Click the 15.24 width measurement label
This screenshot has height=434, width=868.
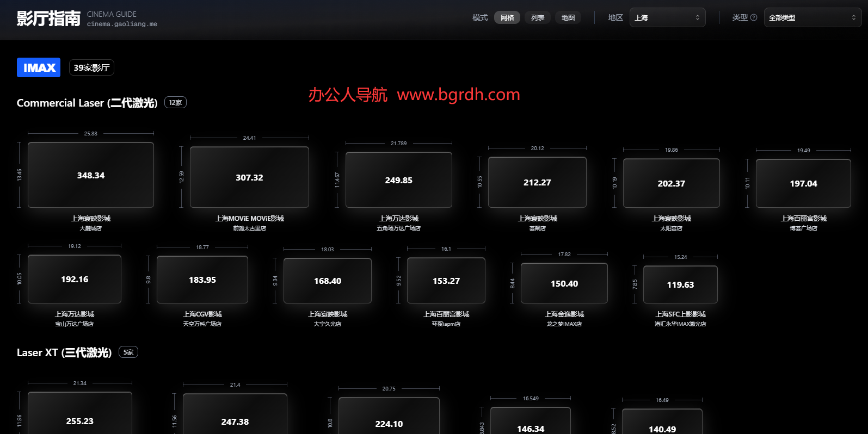tap(680, 257)
